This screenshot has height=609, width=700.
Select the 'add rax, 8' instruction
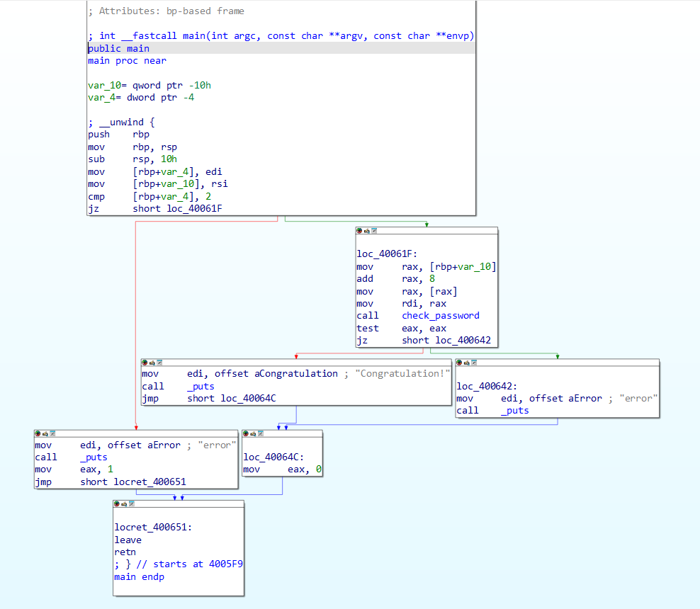coord(396,279)
